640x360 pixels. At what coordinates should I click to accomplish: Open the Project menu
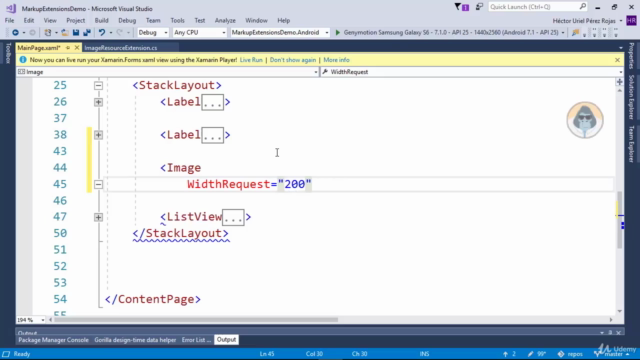tap(76, 20)
